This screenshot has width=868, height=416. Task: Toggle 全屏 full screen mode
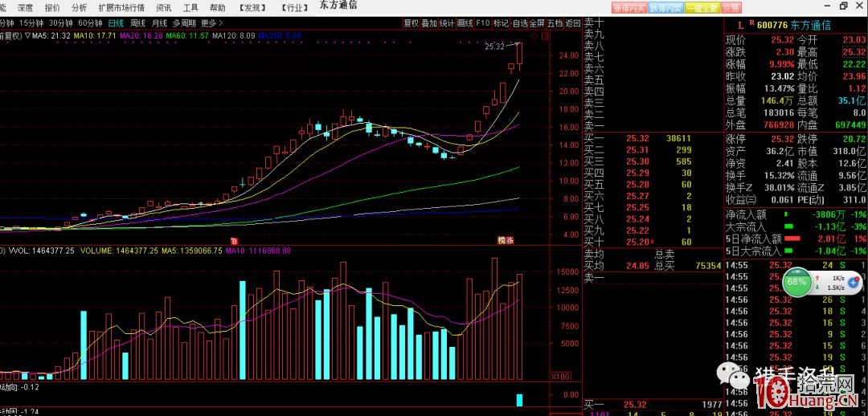(537, 23)
